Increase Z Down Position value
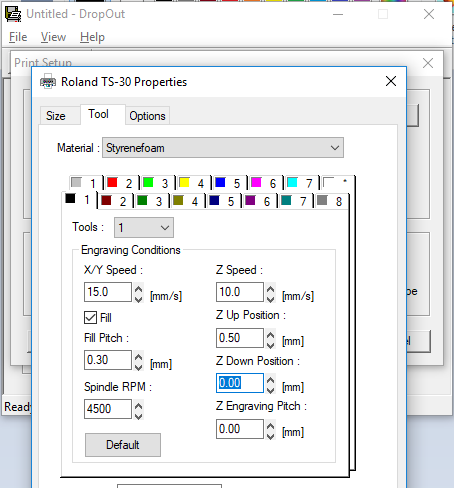 pyautogui.click(x=270, y=379)
